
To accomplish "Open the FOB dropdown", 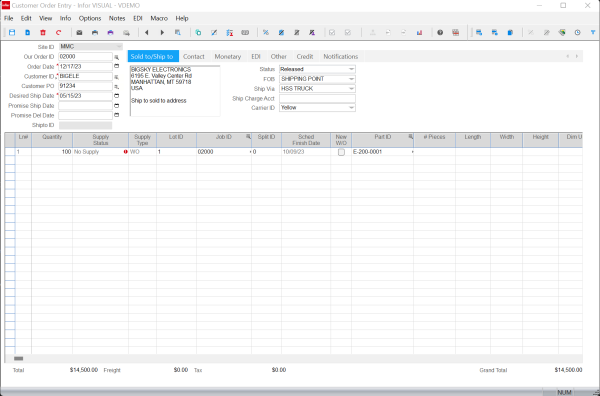I will 351,79.
